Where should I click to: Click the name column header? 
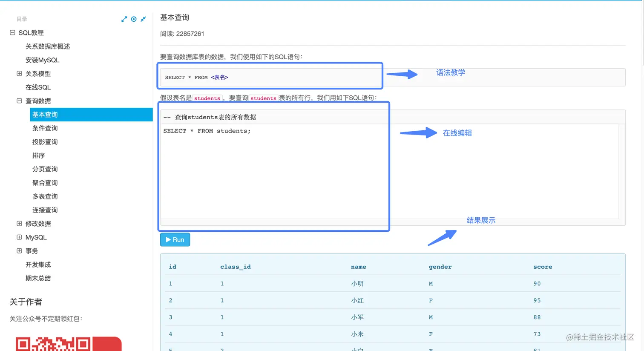359,267
